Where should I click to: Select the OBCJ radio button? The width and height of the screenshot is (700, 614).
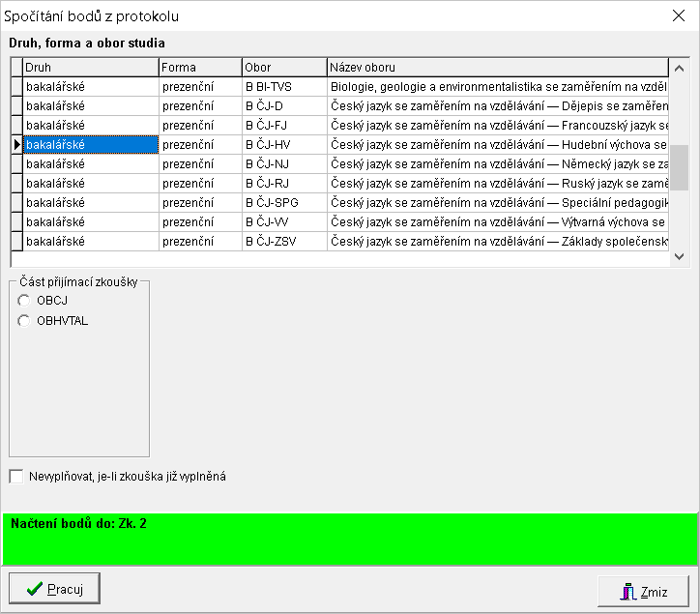pyautogui.click(x=24, y=300)
